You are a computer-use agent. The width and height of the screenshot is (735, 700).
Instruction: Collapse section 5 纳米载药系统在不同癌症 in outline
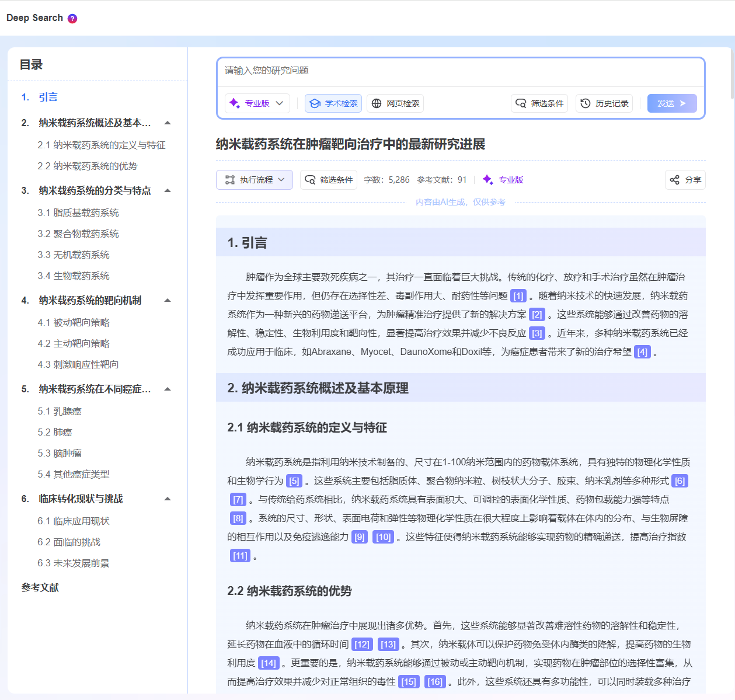(x=168, y=389)
